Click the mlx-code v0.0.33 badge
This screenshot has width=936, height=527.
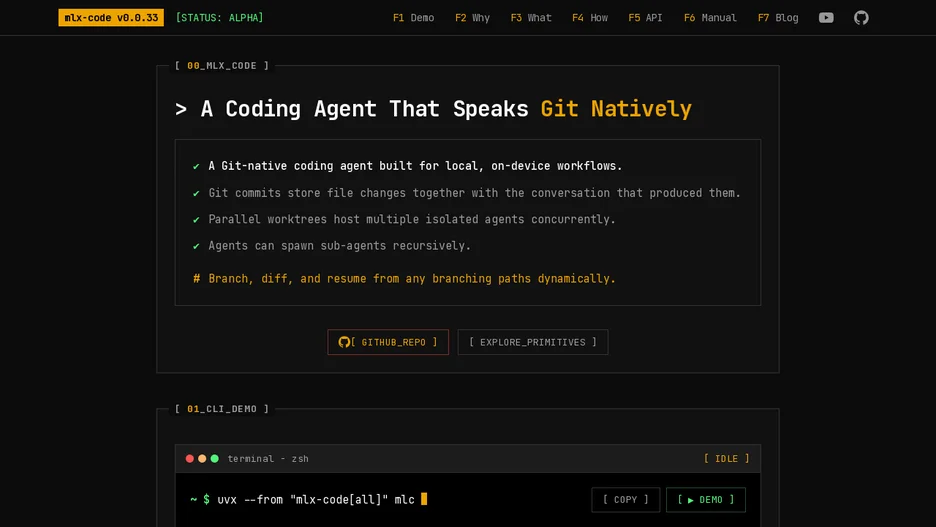[x=111, y=17]
